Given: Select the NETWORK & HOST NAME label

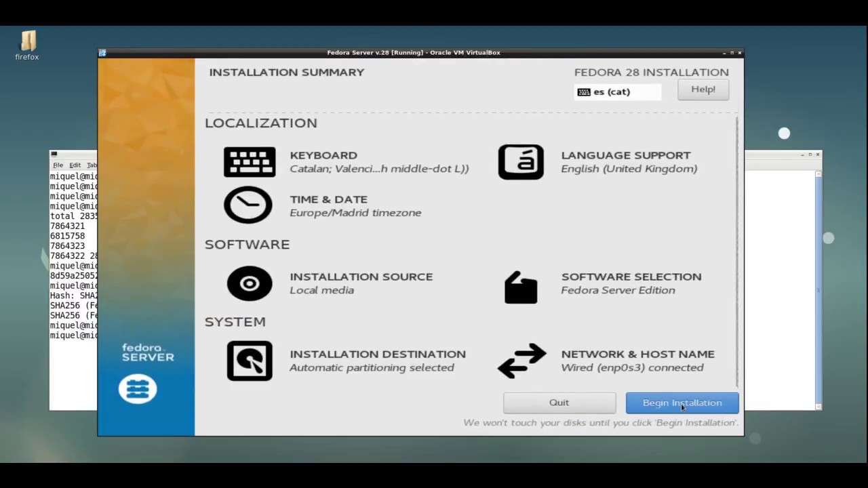Looking at the screenshot, I should tap(638, 354).
